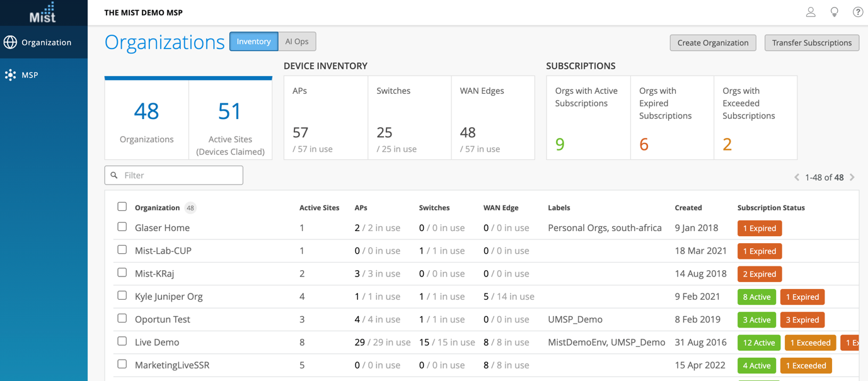Switch to the AI Ops tab

coord(297,42)
